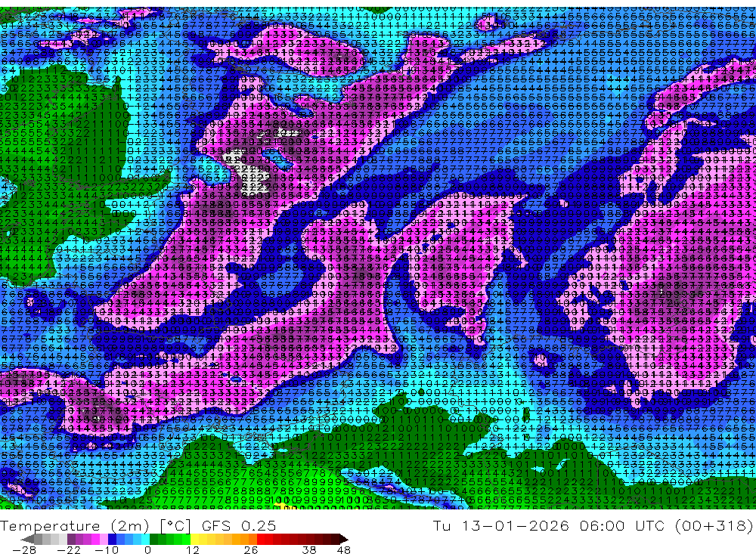Viewport: 756px width, 554px height.
Task: Click the 48 label on the legend
Action: coord(344,550)
